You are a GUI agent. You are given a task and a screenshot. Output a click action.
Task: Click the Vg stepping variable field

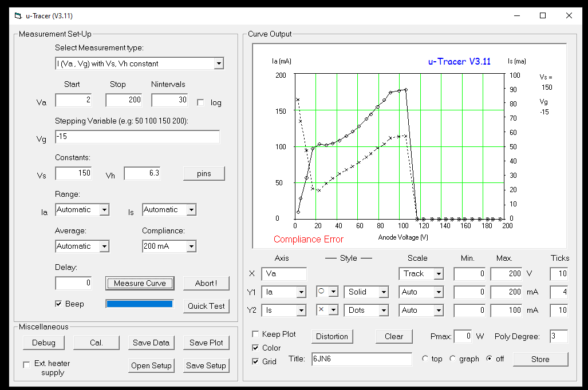(x=137, y=137)
